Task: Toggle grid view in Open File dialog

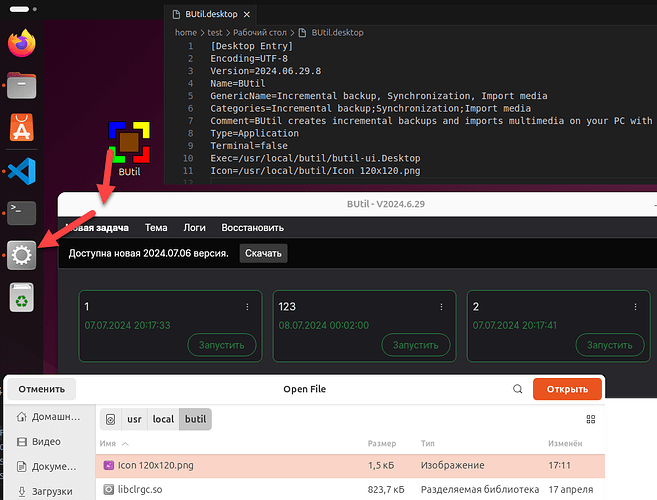Action: pyautogui.click(x=591, y=419)
